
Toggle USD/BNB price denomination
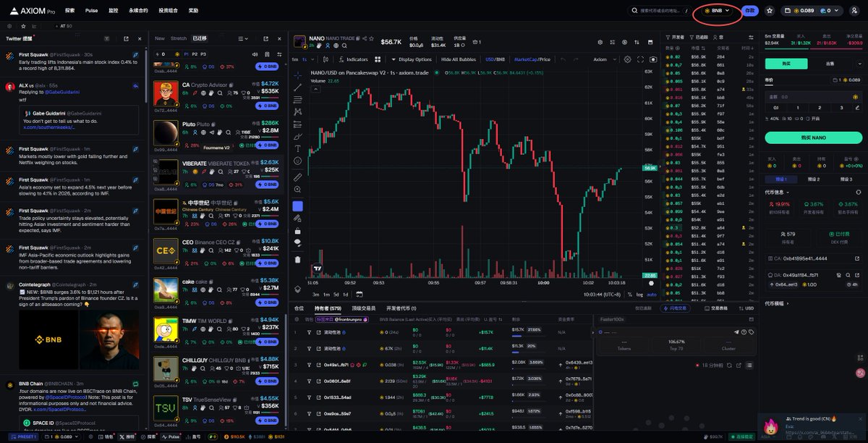coord(495,59)
